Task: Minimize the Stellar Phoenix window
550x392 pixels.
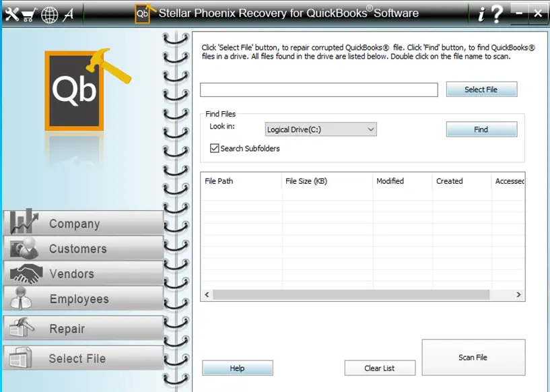Action: point(519,13)
